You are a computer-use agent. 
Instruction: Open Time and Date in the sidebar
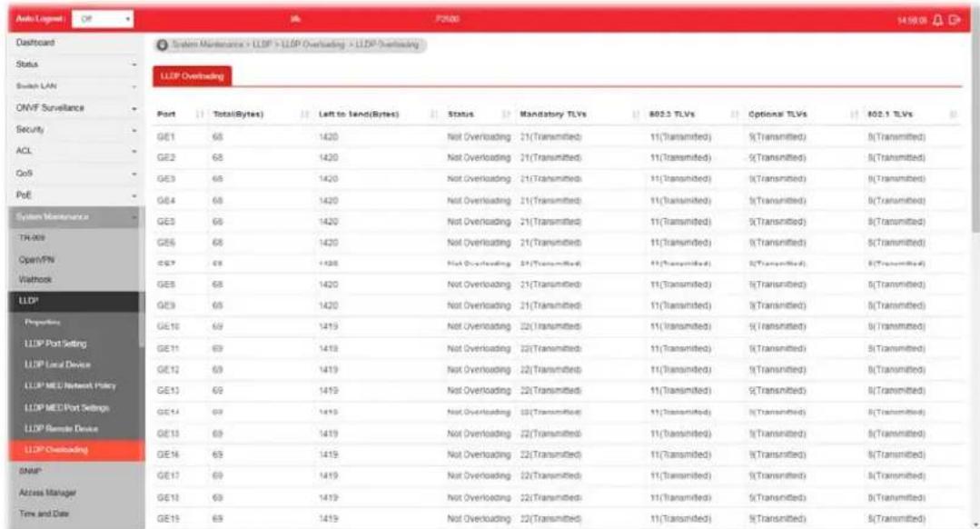coord(44,514)
